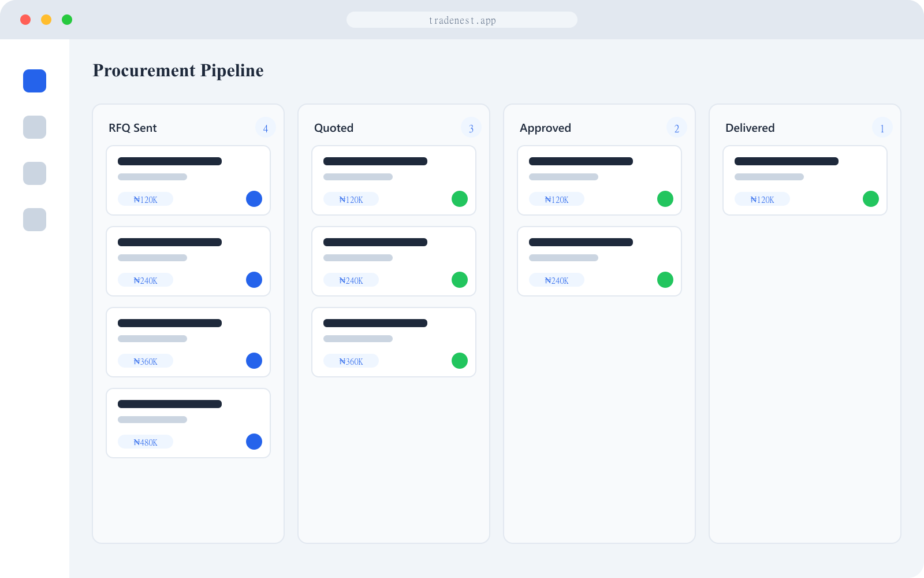Click the green status dot on Approved ₦120K card

point(665,199)
